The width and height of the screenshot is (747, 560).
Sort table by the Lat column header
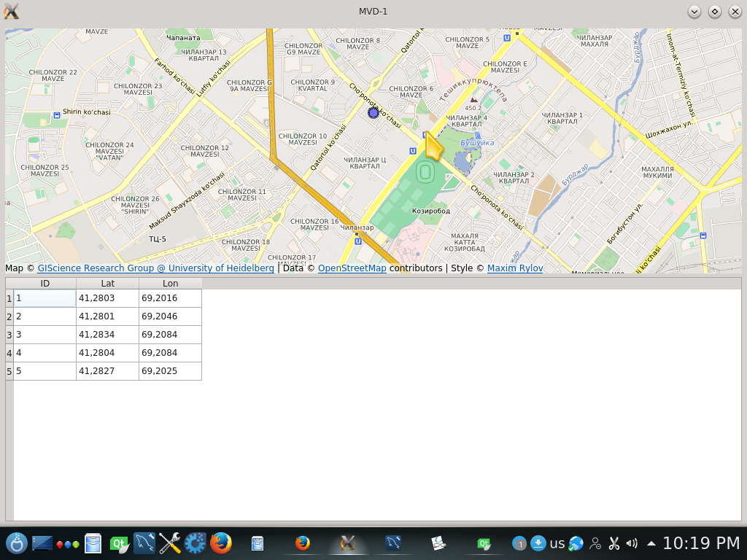coord(107,284)
